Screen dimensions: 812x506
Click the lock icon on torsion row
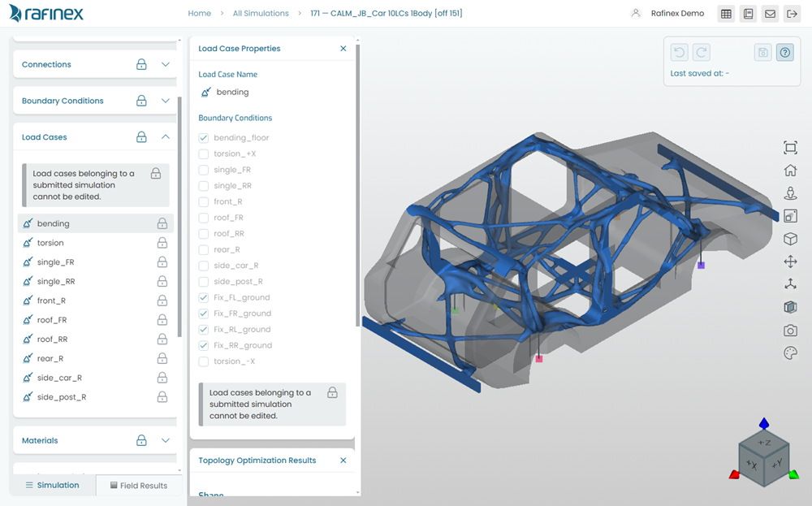point(162,242)
